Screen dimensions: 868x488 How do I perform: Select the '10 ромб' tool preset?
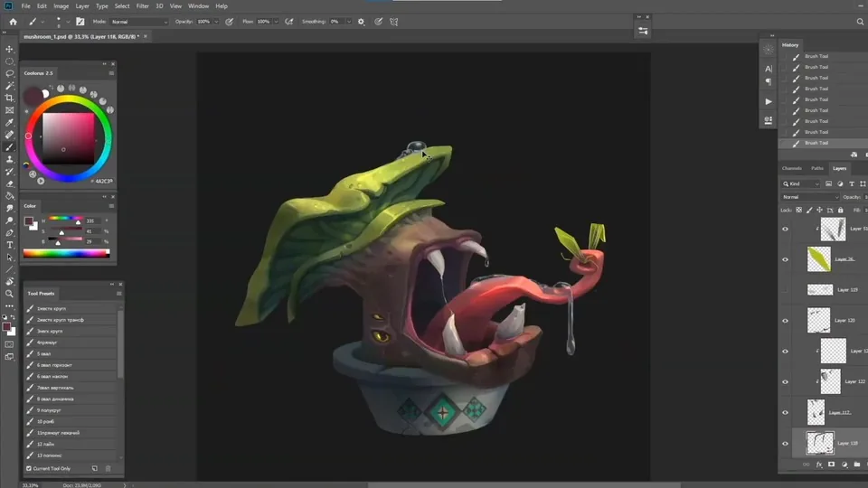71,422
